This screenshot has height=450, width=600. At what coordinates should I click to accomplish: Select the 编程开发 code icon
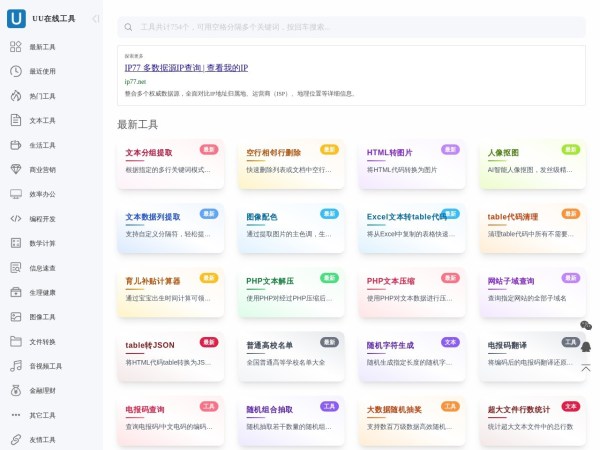pyautogui.click(x=16, y=218)
